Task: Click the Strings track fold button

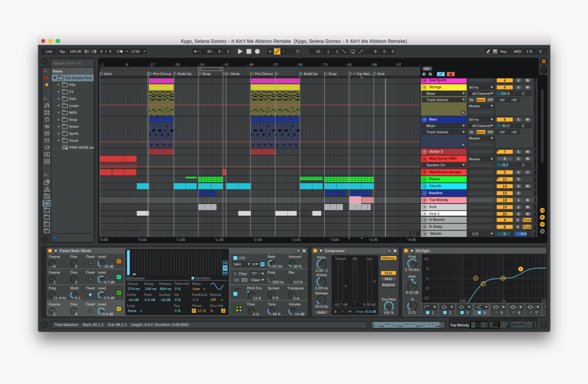Action: point(424,87)
